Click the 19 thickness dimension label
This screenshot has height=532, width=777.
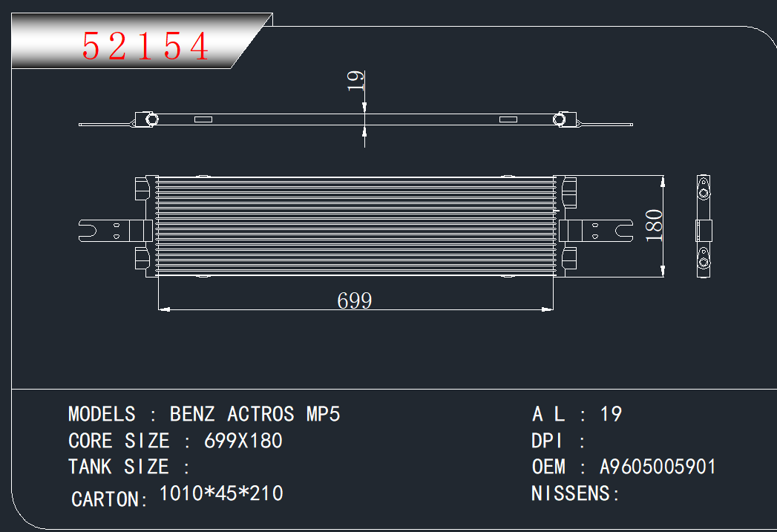(357, 80)
